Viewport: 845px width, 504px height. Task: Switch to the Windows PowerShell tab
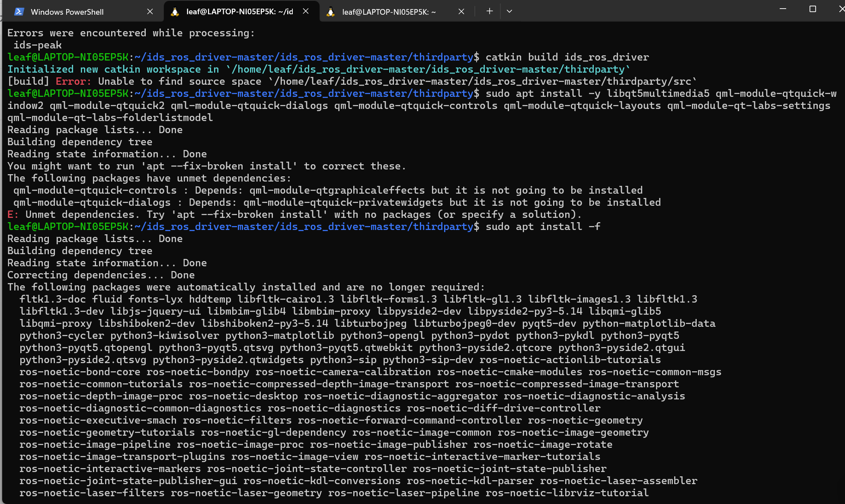pyautogui.click(x=67, y=12)
